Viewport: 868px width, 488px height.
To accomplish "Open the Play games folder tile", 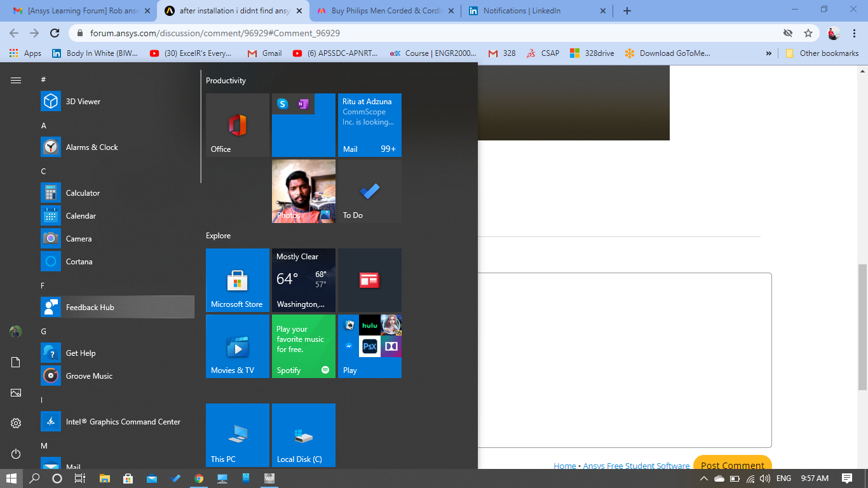I will (x=370, y=346).
